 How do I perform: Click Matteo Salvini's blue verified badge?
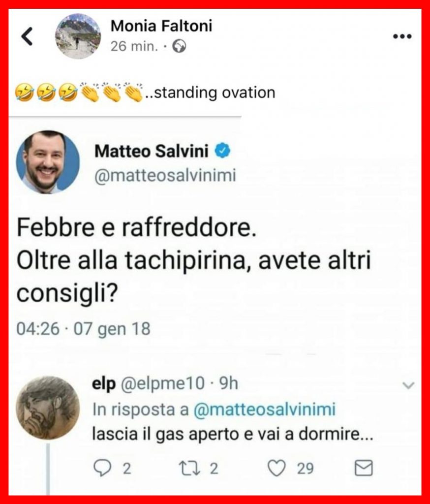click(x=224, y=151)
